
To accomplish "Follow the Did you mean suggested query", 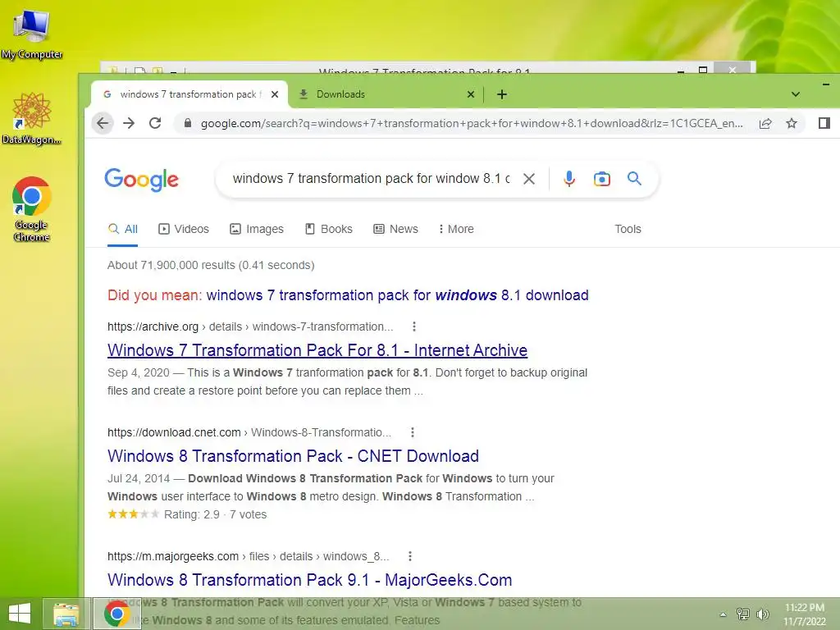I will pos(398,295).
